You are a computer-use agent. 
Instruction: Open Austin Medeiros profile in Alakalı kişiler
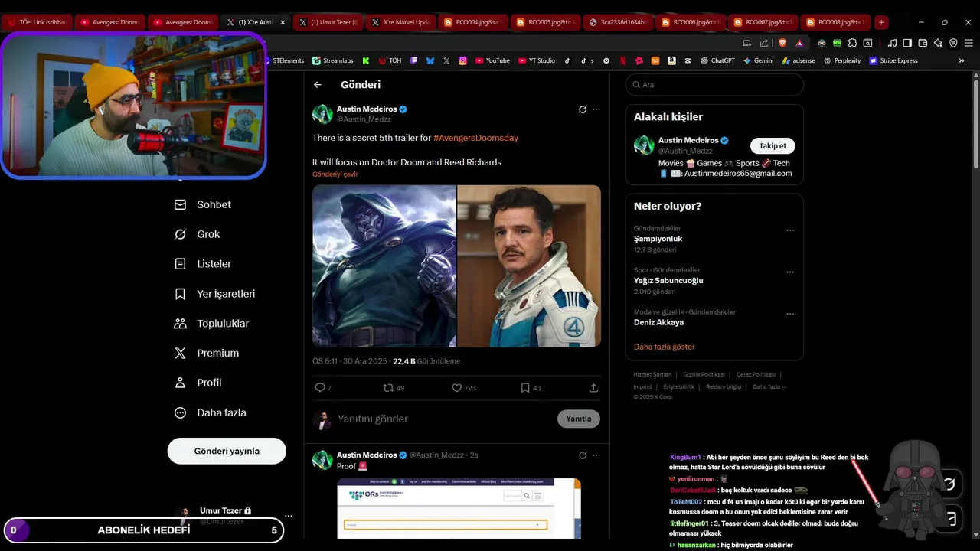click(688, 141)
